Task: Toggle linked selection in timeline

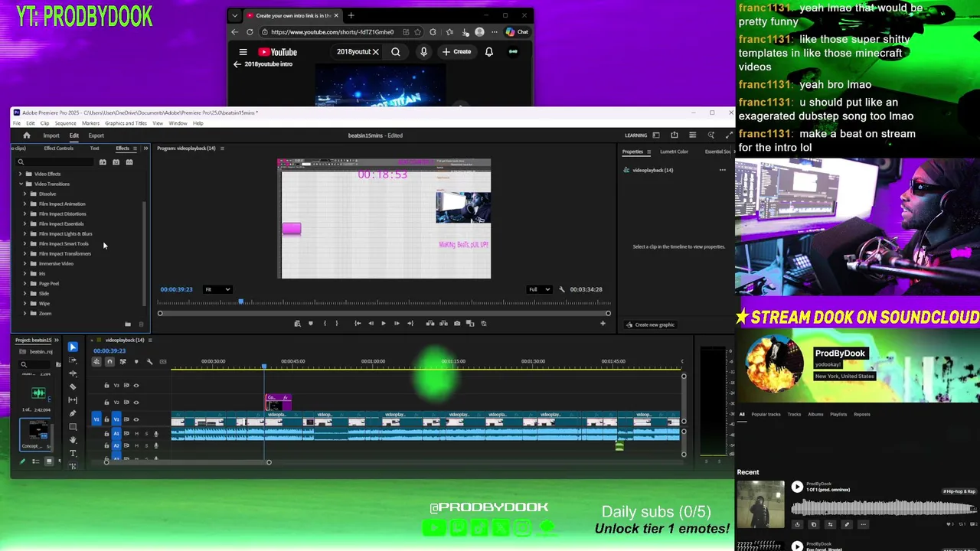Action: (122, 361)
